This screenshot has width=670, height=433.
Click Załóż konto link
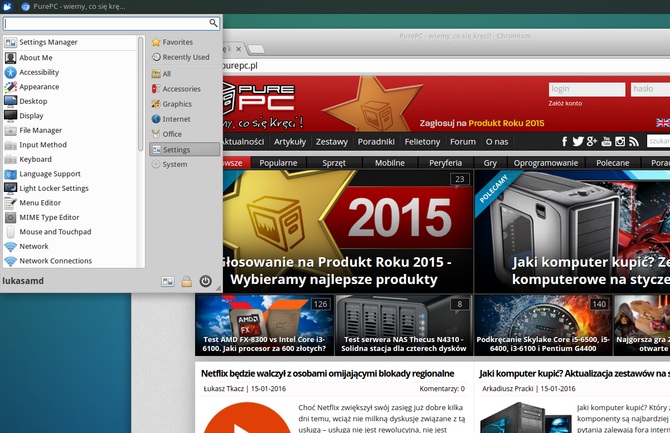coord(565,103)
